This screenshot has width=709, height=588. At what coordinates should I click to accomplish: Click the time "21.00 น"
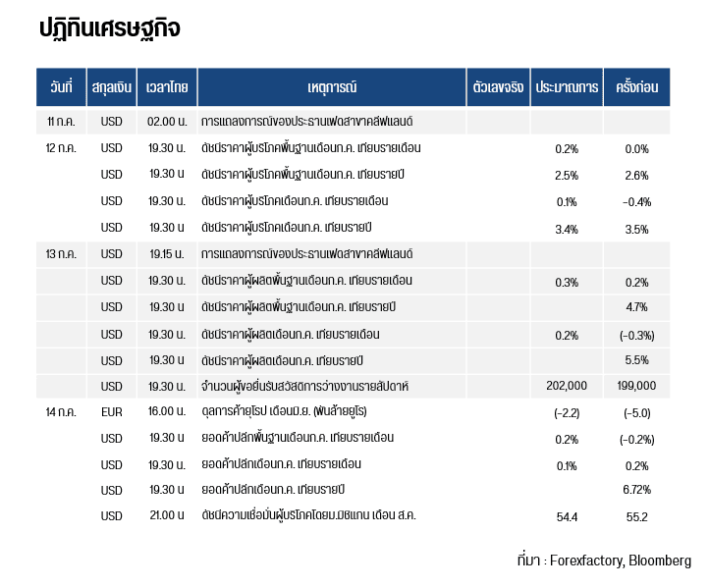pyautogui.click(x=167, y=515)
